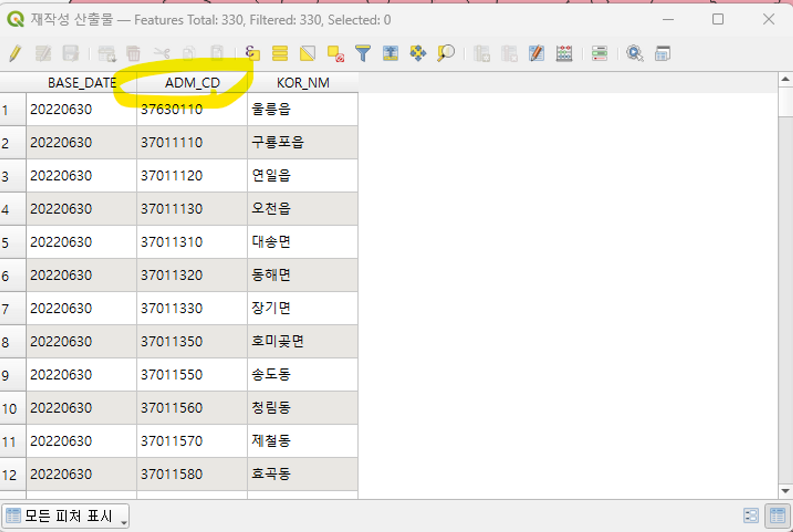793x532 pixels.
Task: Click BASE_DATE cell in row 3
Action: (x=81, y=176)
